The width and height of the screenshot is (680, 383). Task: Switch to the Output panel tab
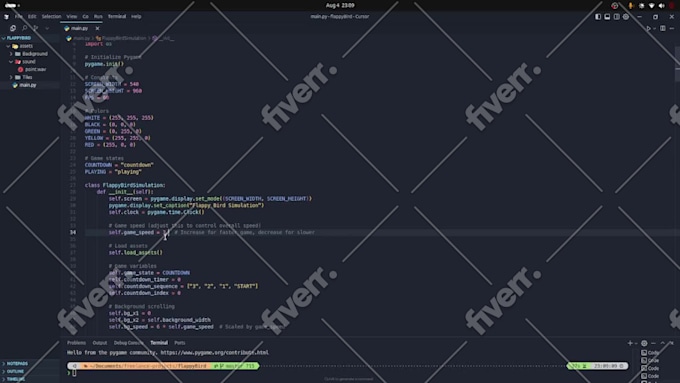point(100,343)
